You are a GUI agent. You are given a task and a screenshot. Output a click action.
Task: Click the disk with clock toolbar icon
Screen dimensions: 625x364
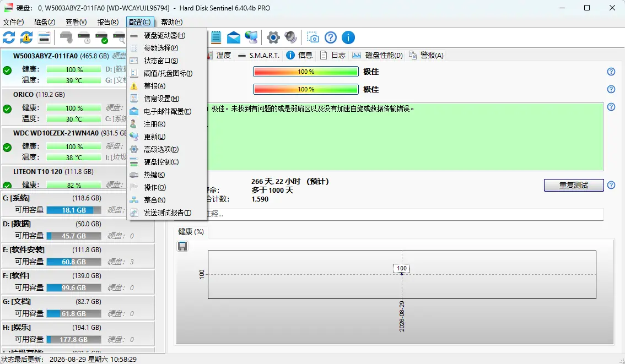tap(84, 38)
